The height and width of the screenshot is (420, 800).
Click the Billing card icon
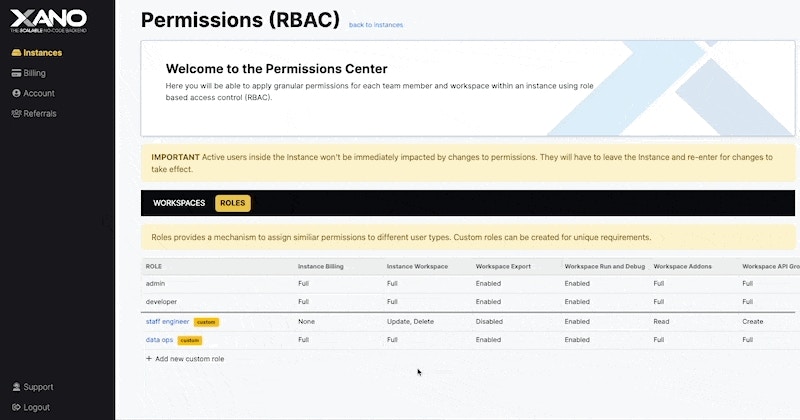(x=16, y=73)
